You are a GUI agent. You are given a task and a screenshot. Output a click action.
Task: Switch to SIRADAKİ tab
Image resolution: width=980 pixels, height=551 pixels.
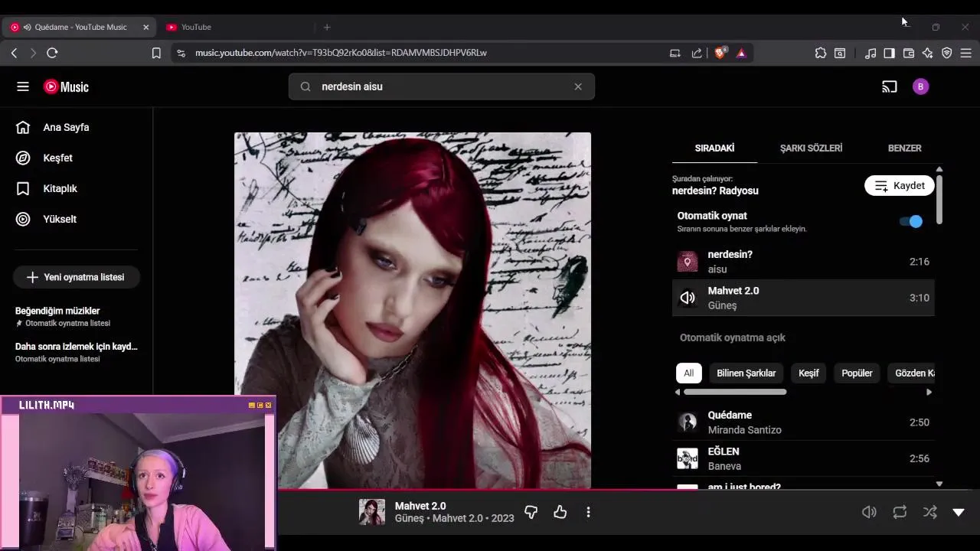click(x=714, y=148)
